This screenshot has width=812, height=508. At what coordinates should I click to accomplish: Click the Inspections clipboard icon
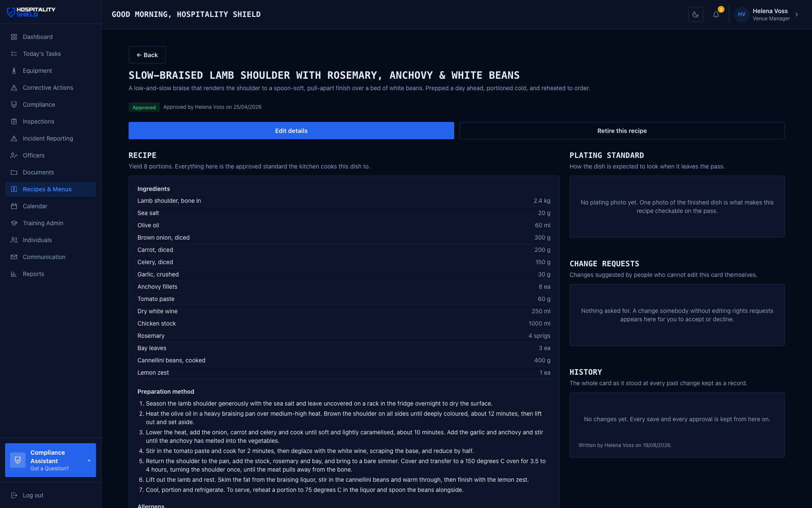point(14,121)
